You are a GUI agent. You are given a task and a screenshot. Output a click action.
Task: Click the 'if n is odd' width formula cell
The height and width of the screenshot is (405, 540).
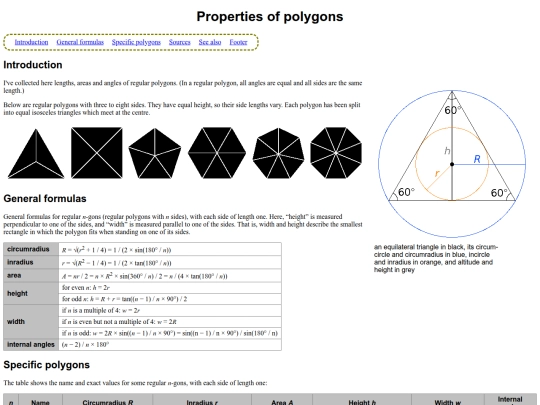pos(170,333)
